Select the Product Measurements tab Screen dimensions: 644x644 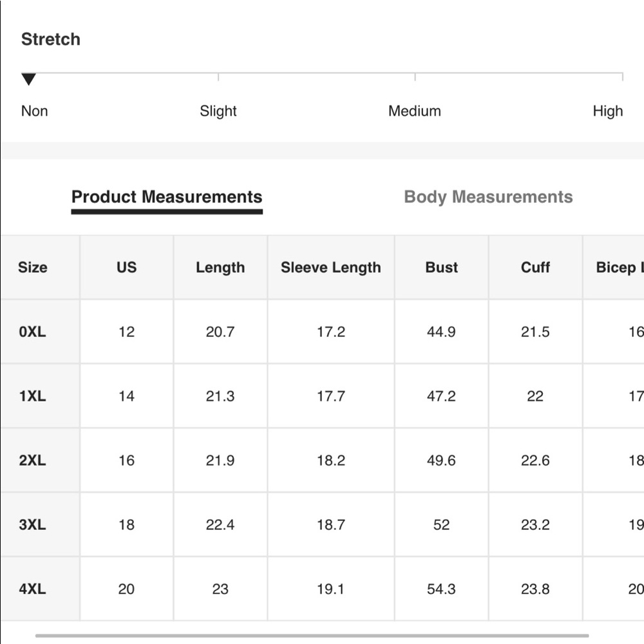167,197
